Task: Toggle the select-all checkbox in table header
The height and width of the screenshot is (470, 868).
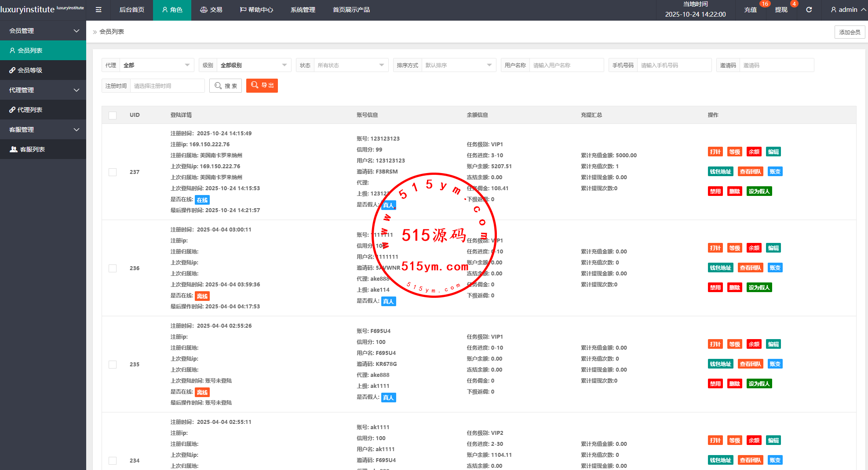Action: click(113, 115)
